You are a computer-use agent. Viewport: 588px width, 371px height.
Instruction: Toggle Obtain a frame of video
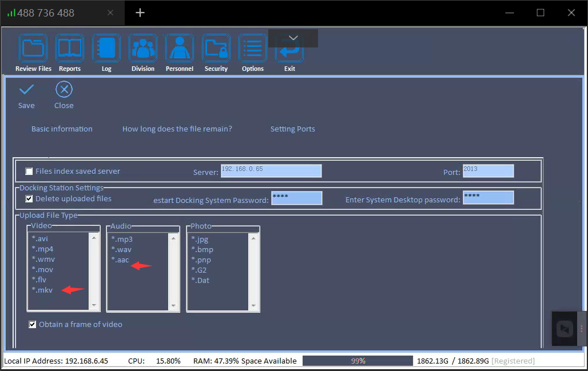pyautogui.click(x=33, y=325)
